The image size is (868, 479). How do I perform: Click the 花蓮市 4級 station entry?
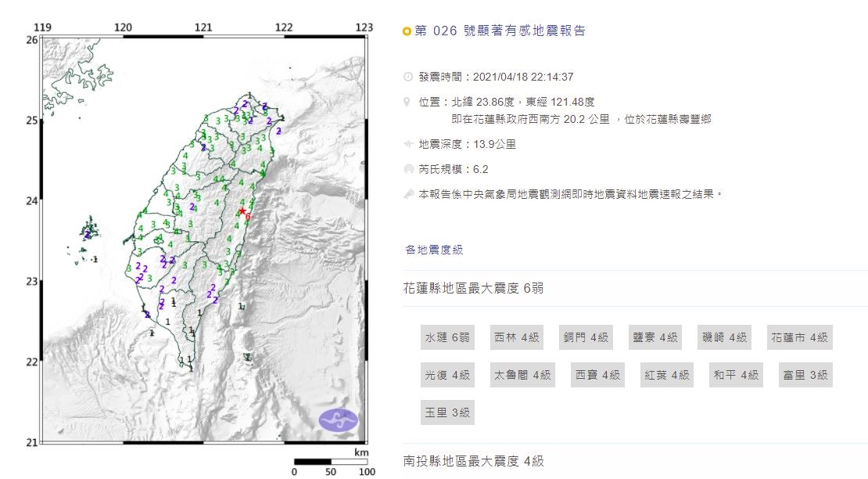tap(799, 337)
